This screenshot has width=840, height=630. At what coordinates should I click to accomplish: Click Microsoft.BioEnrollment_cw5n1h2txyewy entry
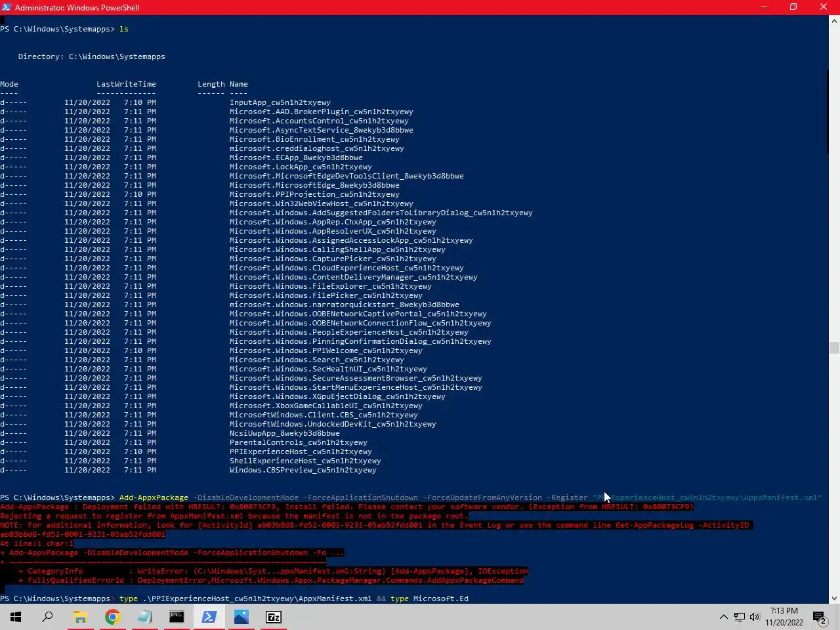tap(314, 139)
